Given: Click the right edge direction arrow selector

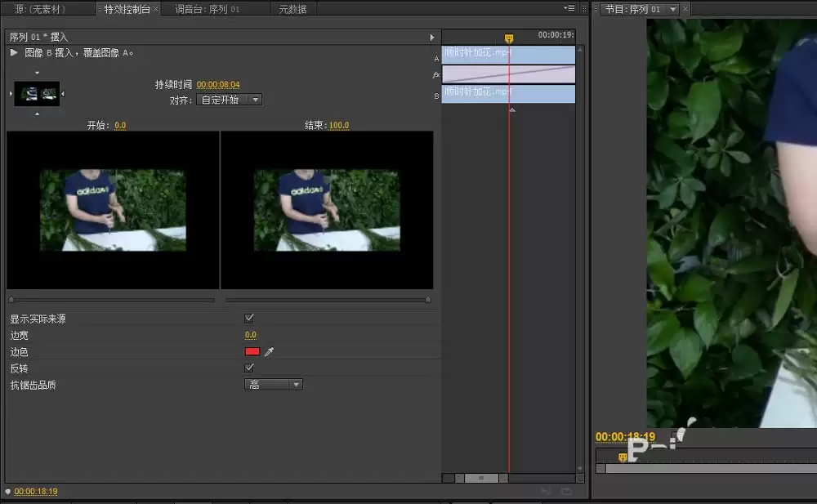Looking at the screenshot, I should pos(63,94).
